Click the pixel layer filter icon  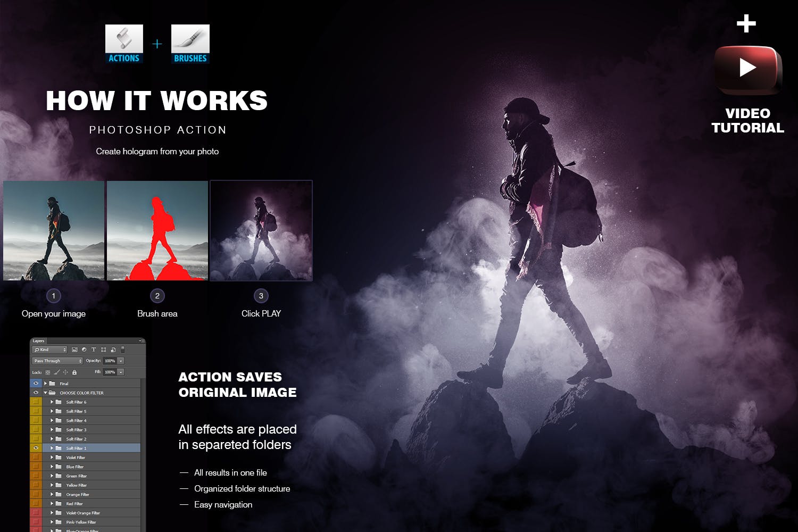74,350
